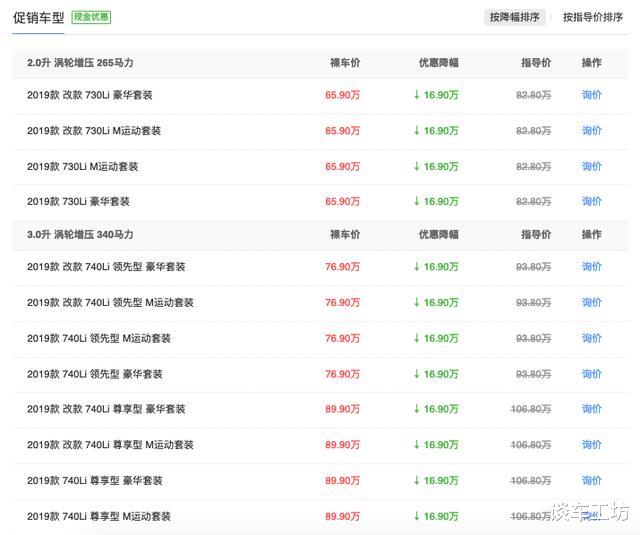Click 操作 header in 3.0升 section
The image size is (640, 535).
(591, 234)
